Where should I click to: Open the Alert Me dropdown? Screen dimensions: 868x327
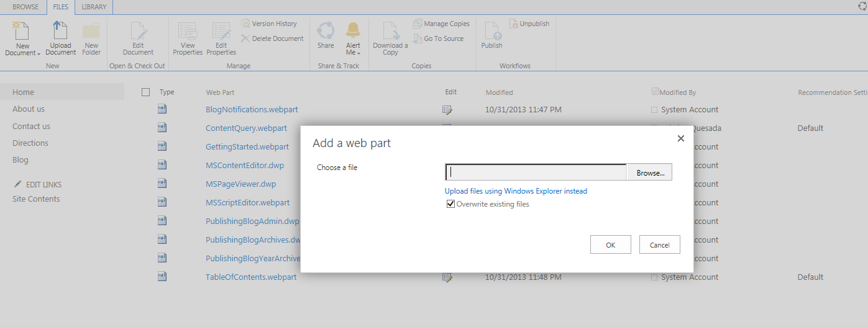tap(353, 53)
